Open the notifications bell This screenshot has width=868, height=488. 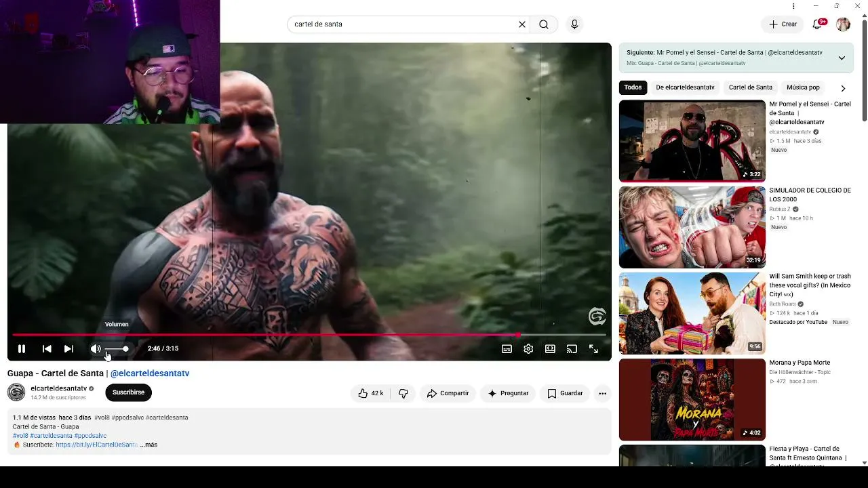click(x=818, y=24)
